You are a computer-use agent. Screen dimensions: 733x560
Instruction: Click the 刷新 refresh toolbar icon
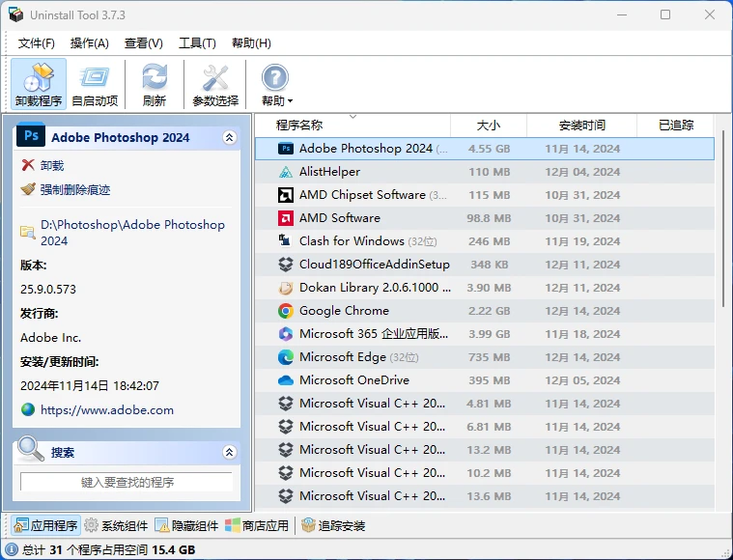point(155,77)
